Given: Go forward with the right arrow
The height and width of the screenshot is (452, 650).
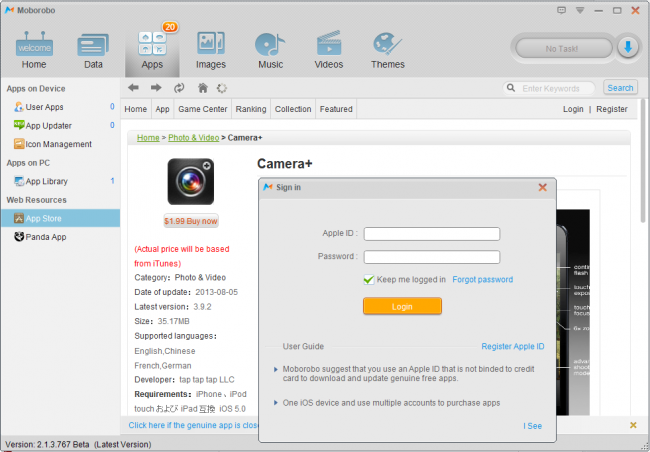Looking at the screenshot, I should point(156,87).
